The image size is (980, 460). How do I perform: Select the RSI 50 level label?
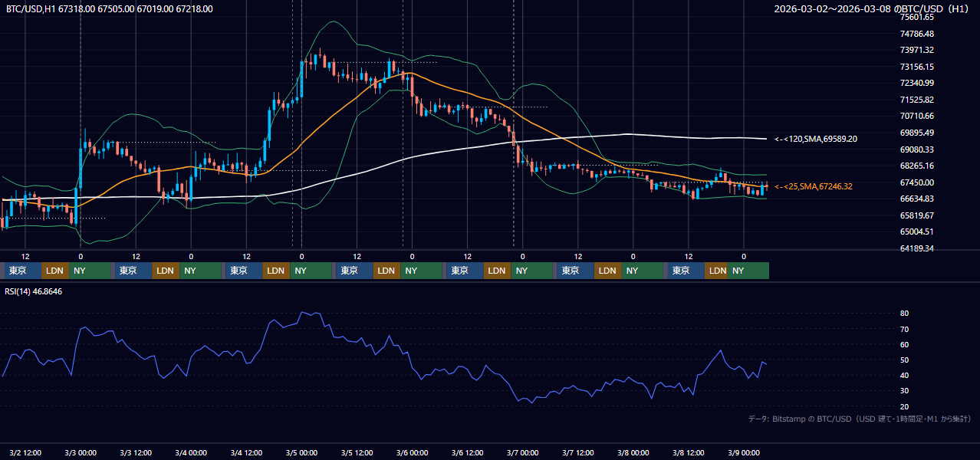(x=904, y=360)
